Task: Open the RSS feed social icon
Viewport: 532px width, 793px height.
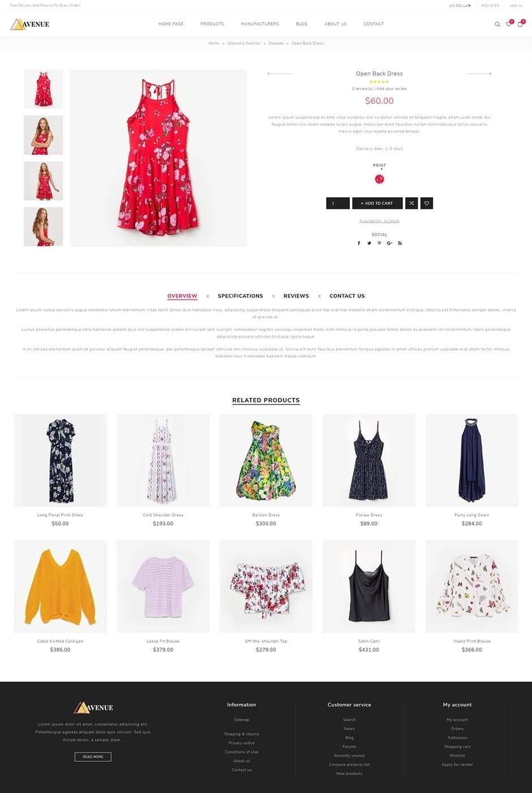Action: tap(400, 243)
